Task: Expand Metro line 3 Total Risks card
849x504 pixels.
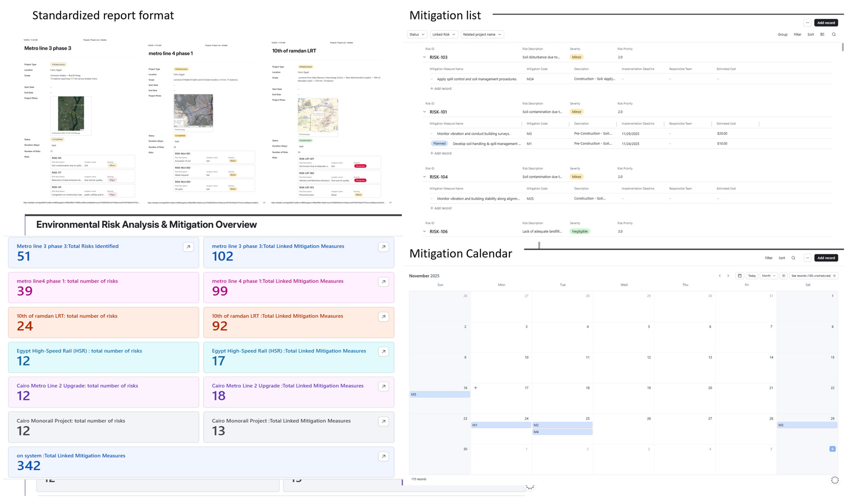Action: click(188, 247)
